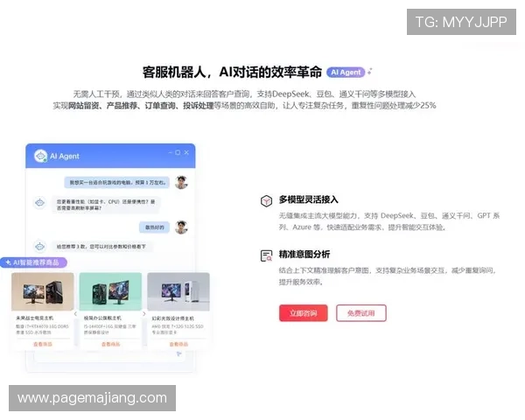
Task: Click the subtitle line mentioning DeepSeek、豆包
Action: (244, 94)
